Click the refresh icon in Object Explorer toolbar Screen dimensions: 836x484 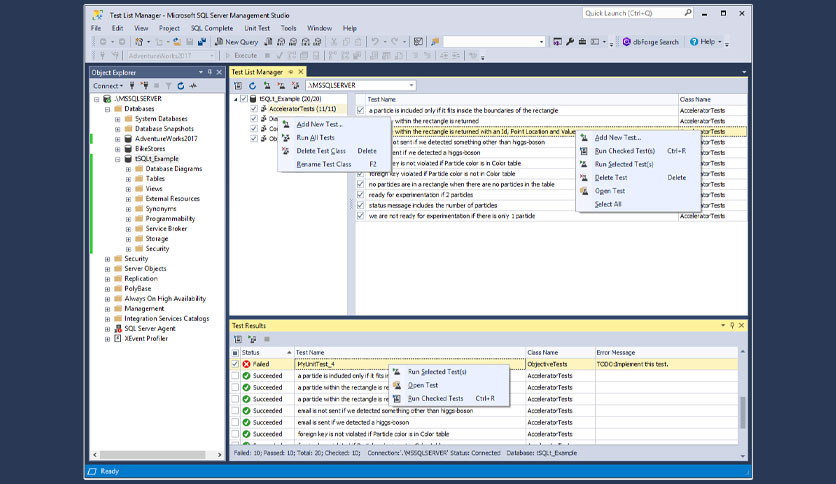click(181, 86)
